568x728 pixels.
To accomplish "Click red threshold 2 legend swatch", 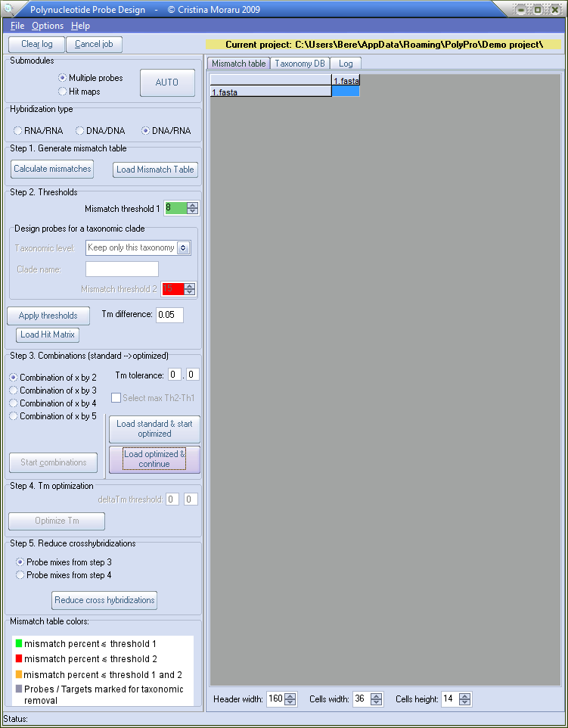I will point(19,658).
